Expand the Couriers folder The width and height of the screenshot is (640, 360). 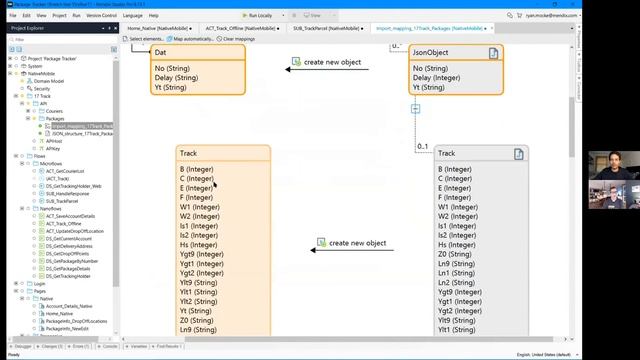click(x=28, y=111)
